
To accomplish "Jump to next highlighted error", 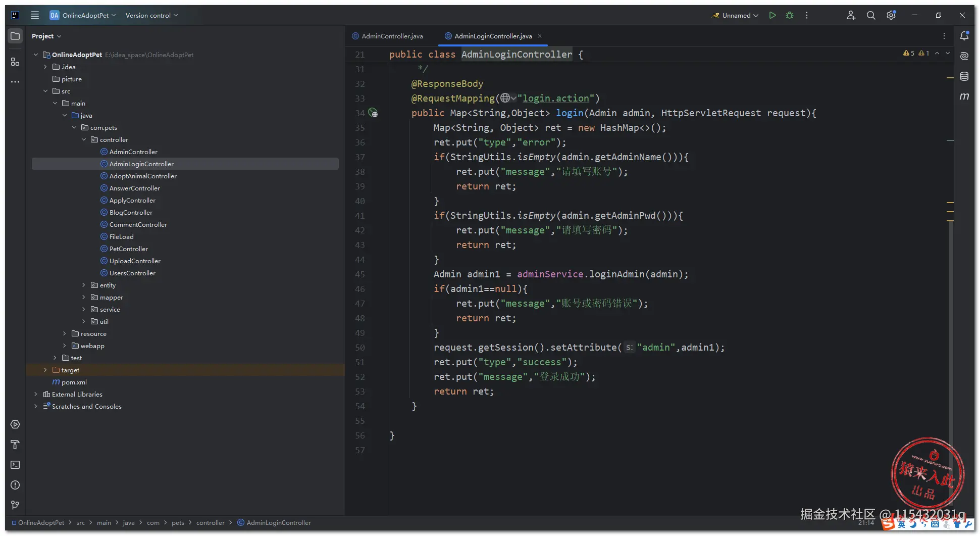I will (948, 53).
